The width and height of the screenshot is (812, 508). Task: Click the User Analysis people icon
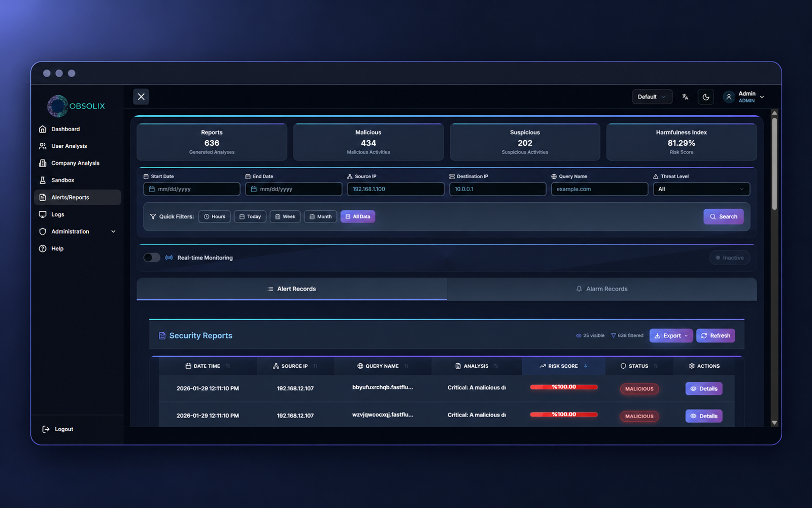43,146
